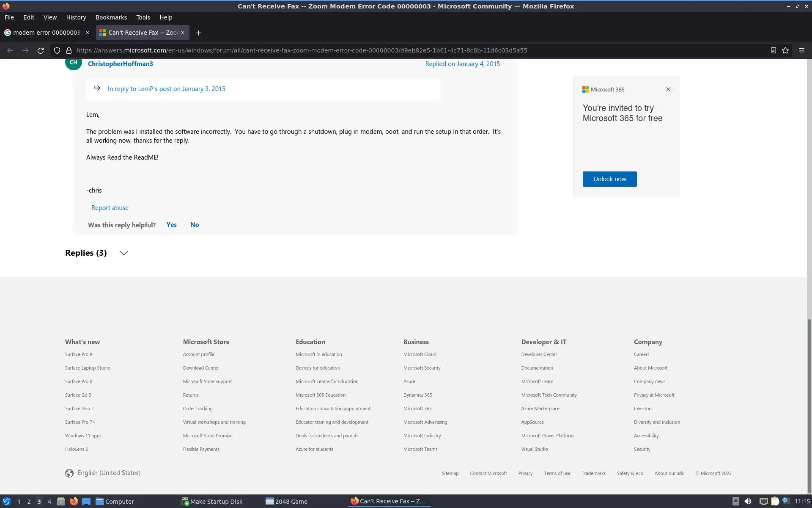Image resolution: width=812 pixels, height=508 pixels.
Task: Open a new tab with plus icon
Action: click(198, 33)
